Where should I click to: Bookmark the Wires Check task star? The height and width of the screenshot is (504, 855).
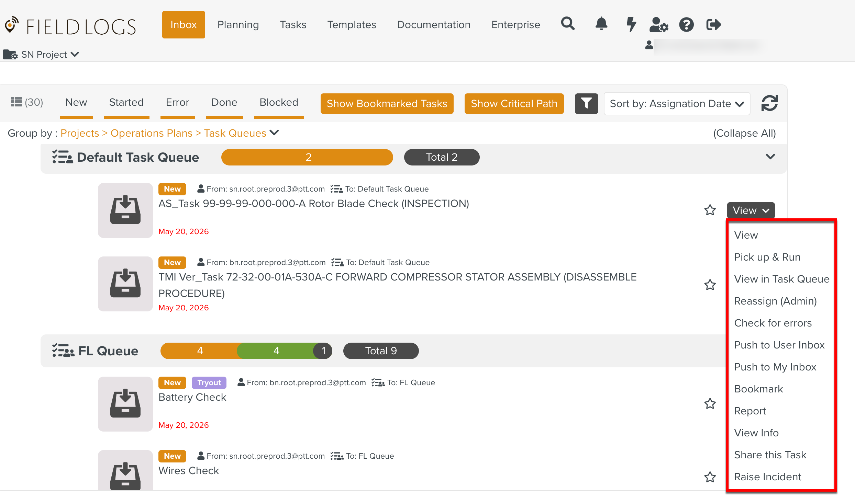point(710,477)
